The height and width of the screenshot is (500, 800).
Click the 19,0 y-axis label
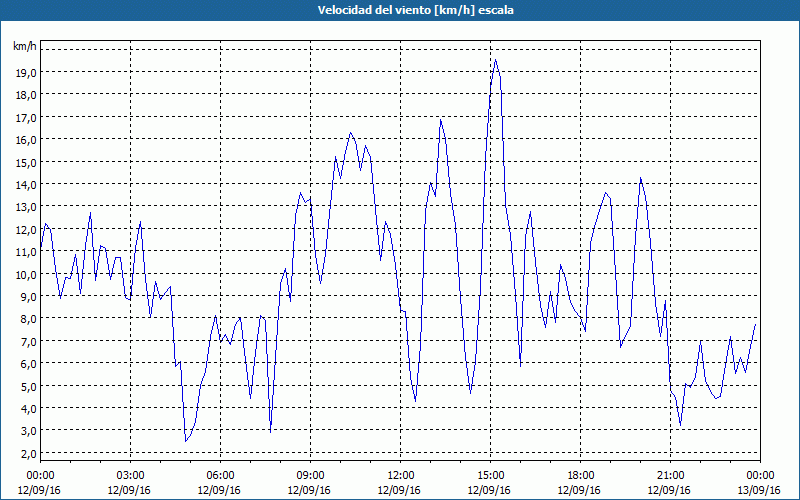(26, 72)
